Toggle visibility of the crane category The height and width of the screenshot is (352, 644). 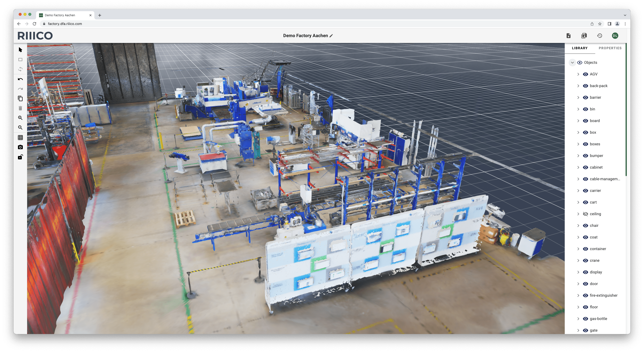tap(585, 261)
